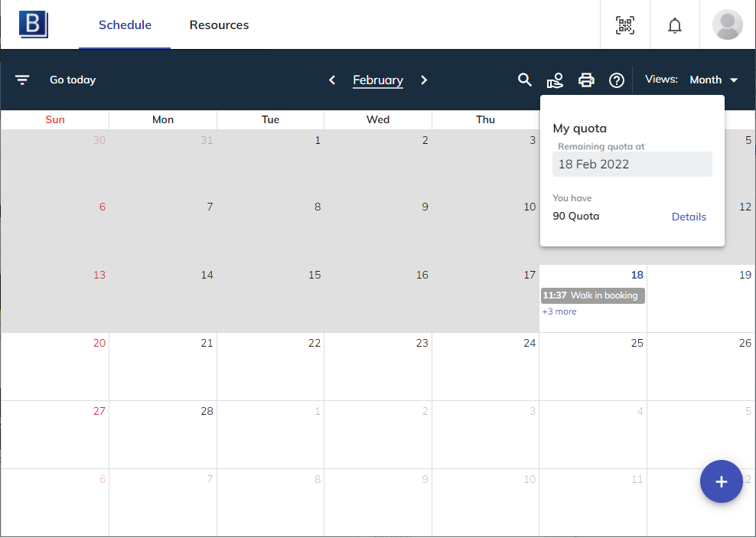Screen dimensions: 756x538
Task: Open the help question mark icon
Action: pos(617,80)
